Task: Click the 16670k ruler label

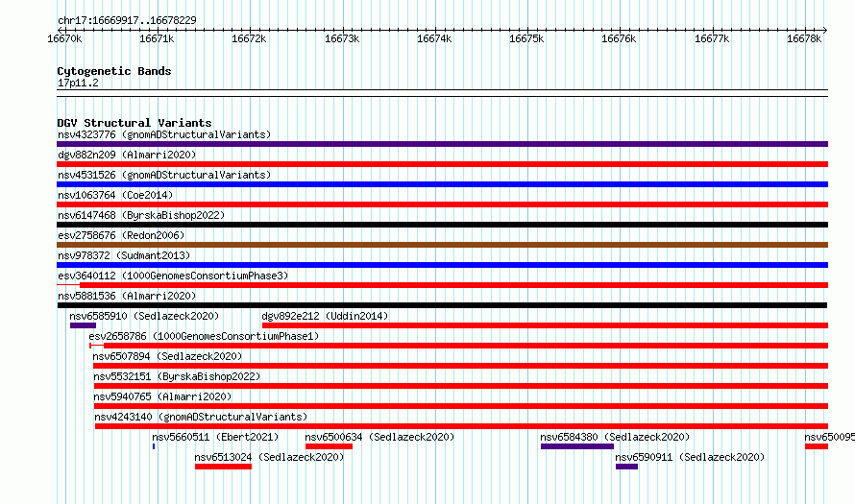Action: click(x=65, y=38)
